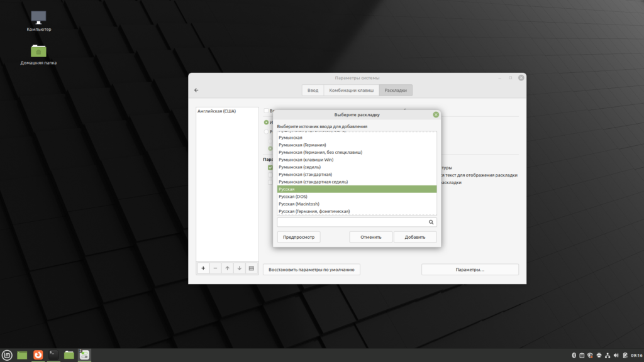Launch Firefox from the taskbar
The image size is (644, 362).
coord(38,355)
